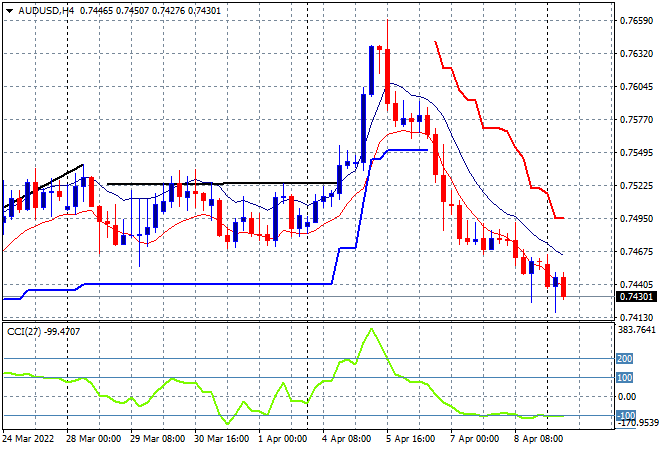Click the AUDUSD,H4 chart title text
Viewport: 660px width, 450px height.
tap(46, 11)
